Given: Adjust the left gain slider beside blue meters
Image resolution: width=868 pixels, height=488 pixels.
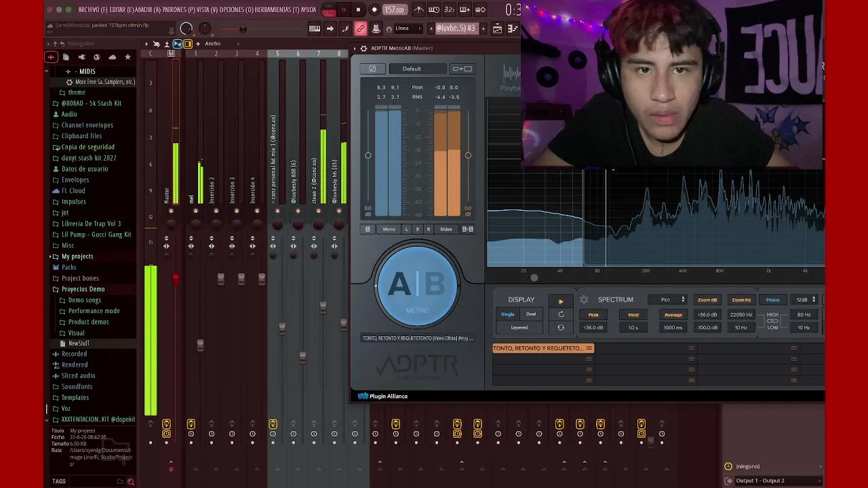Looking at the screenshot, I should point(368,155).
